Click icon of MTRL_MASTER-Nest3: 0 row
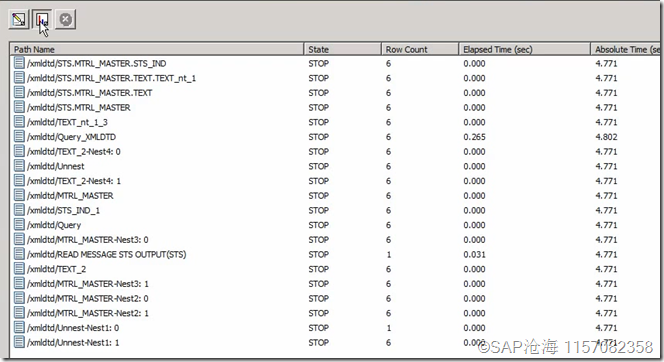The height and width of the screenshot is (362, 664). pyautogui.click(x=19, y=239)
